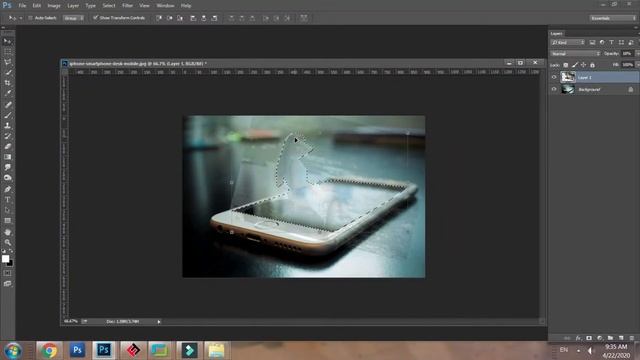Open the Window menu
The image size is (640, 360).
165,6
